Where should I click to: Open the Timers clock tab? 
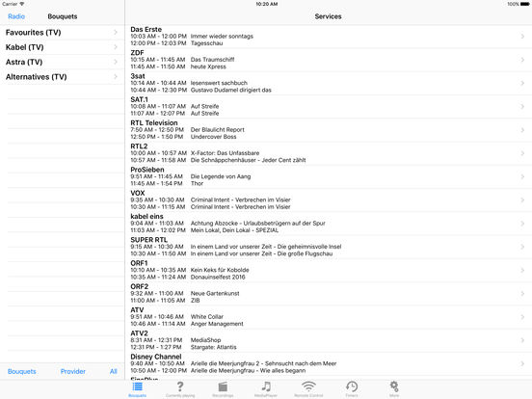pyautogui.click(x=352, y=386)
